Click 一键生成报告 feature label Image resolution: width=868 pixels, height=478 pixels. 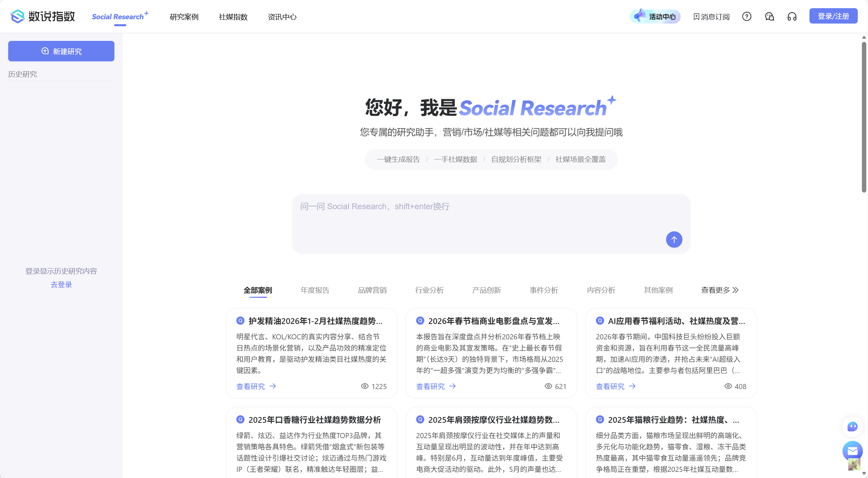click(398, 159)
